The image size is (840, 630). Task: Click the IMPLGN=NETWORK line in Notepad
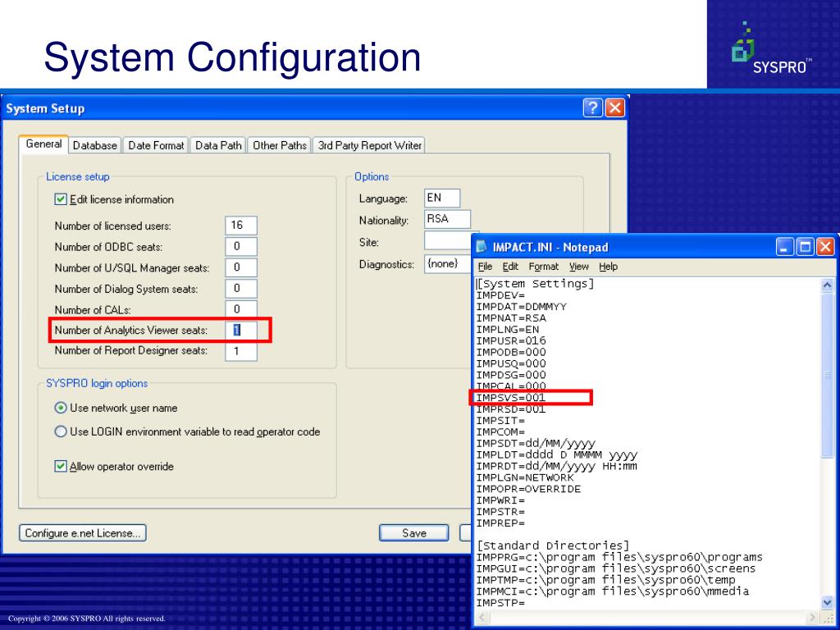click(525, 477)
